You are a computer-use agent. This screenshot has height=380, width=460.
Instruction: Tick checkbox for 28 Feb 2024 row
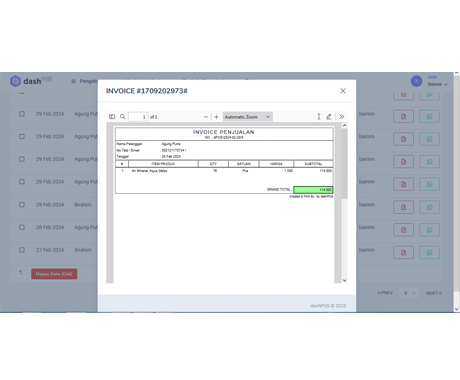click(22, 227)
